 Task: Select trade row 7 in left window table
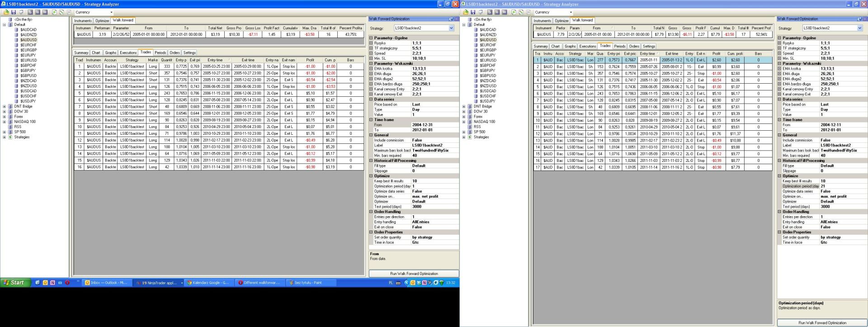219,107
